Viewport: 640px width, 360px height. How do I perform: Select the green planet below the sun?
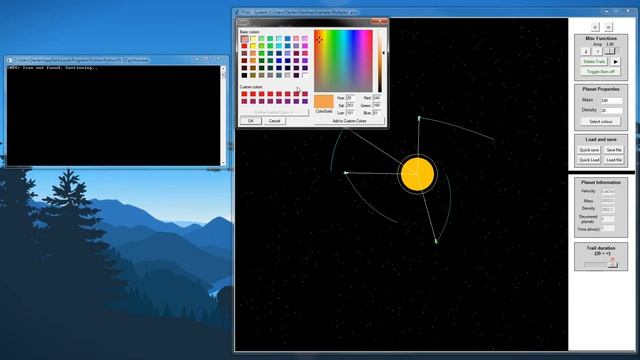pyautogui.click(x=436, y=242)
